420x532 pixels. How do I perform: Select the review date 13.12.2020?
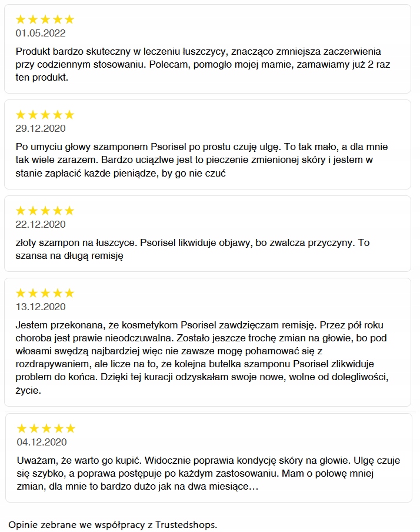pos(41,307)
